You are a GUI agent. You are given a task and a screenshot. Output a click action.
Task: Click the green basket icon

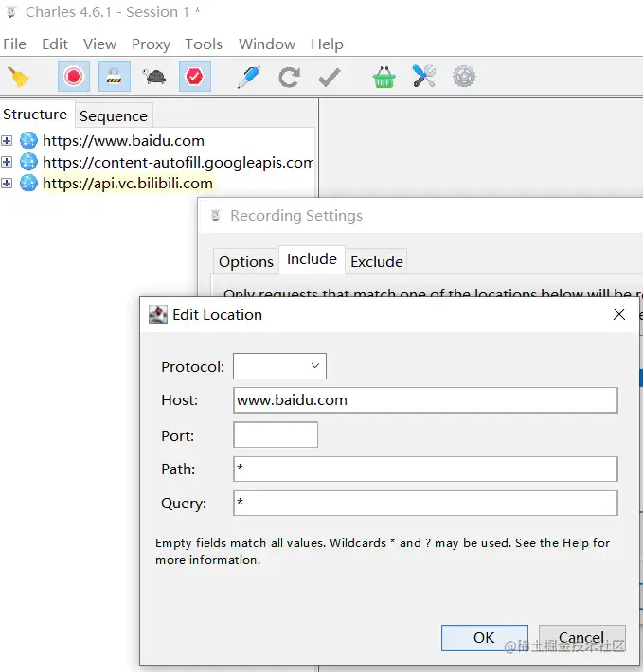point(384,78)
